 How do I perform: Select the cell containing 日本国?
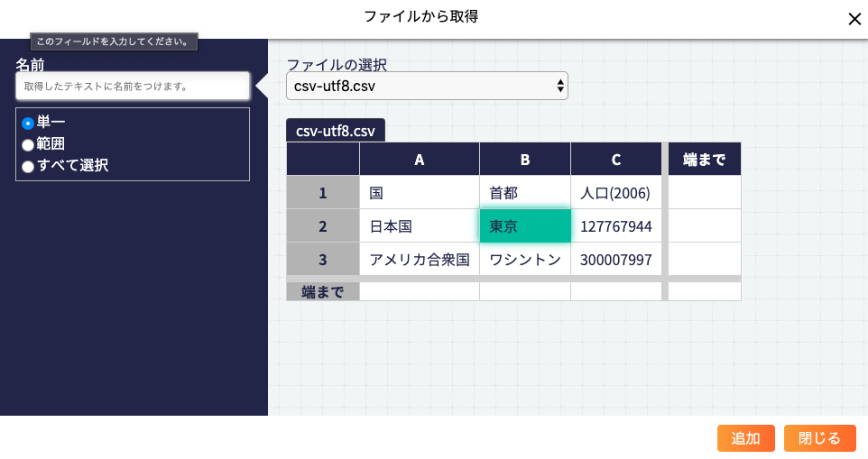419,225
